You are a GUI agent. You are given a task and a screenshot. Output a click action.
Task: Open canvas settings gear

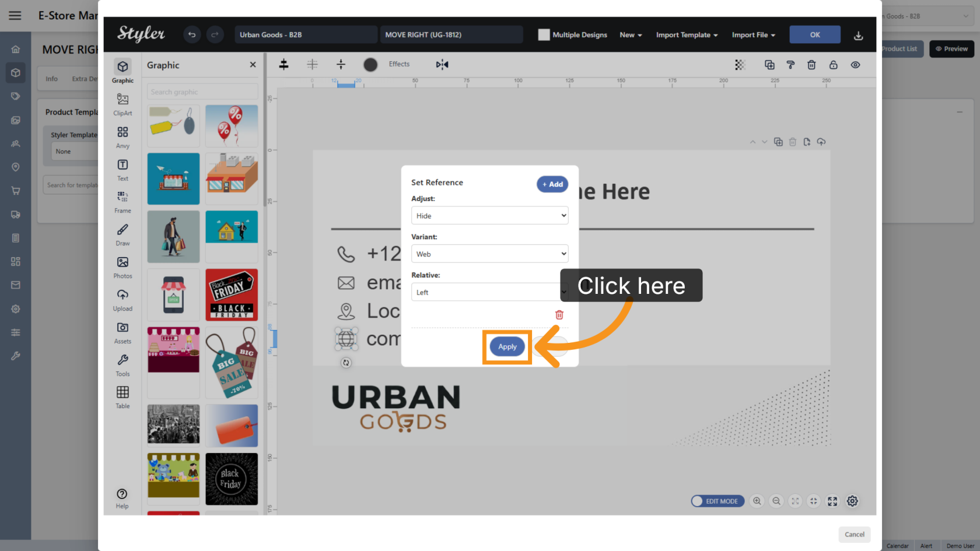click(852, 501)
